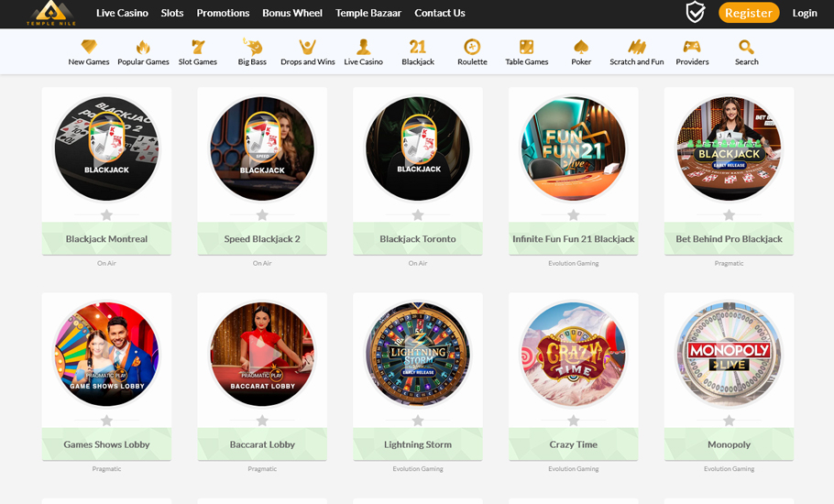Toggle the Bet Behind Pro Blackjack star
Viewport: 834px width, 504px height.
click(x=730, y=214)
